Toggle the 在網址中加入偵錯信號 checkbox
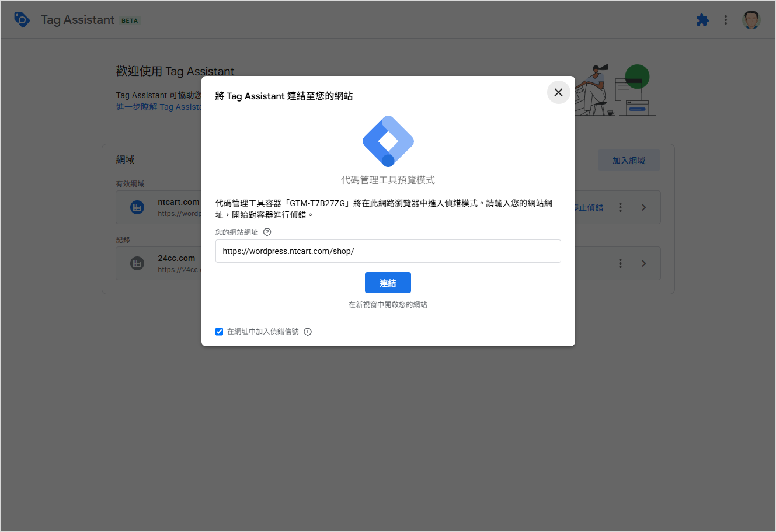The width and height of the screenshot is (776, 532). (x=219, y=332)
